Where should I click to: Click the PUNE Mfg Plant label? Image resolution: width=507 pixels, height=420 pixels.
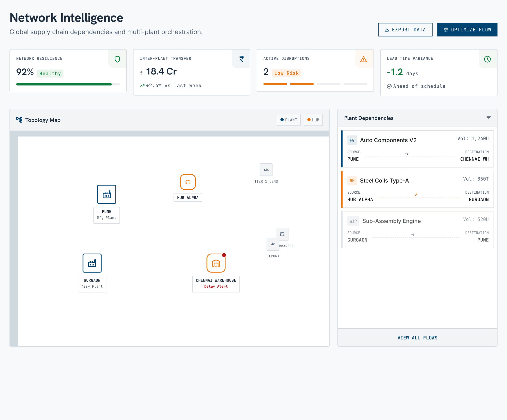tap(107, 215)
